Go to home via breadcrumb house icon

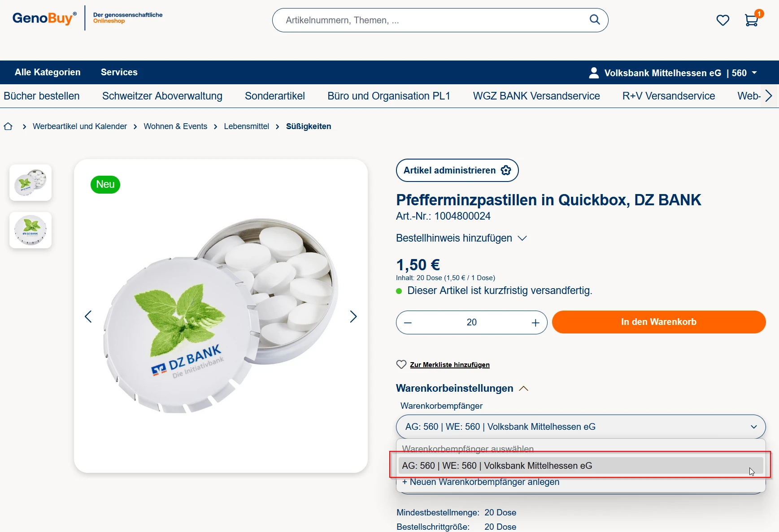[8, 126]
